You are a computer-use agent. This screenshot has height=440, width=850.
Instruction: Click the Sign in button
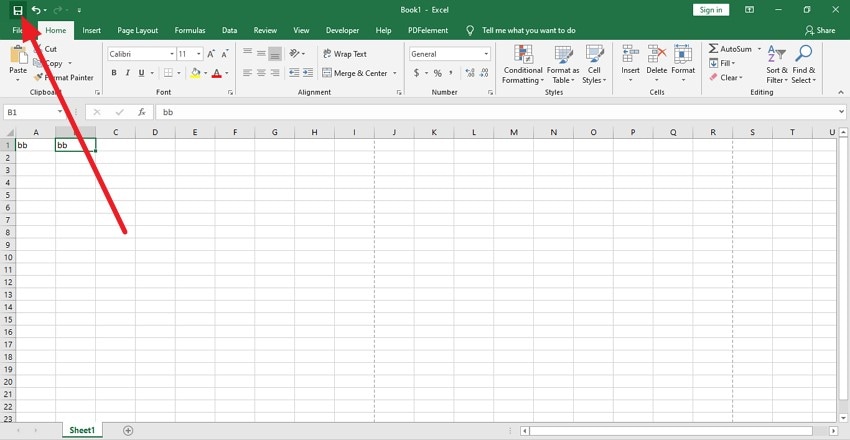pyautogui.click(x=711, y=10)
